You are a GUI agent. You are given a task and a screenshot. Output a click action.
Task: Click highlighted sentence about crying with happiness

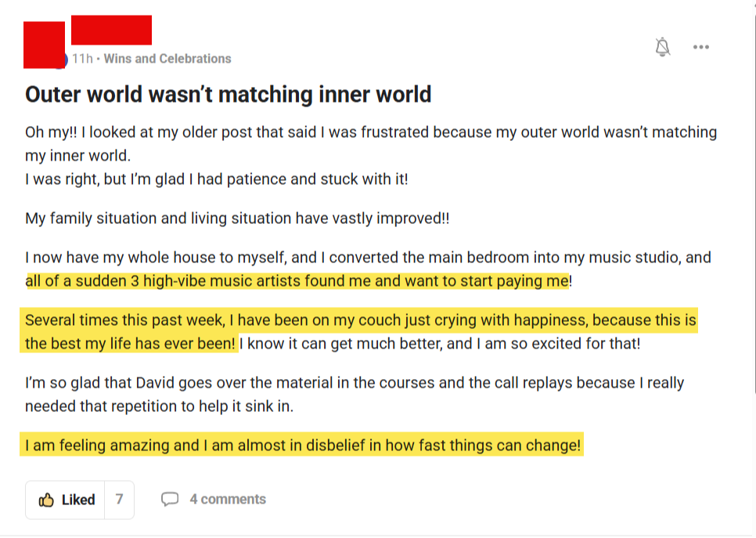click(x=359, y=330)
